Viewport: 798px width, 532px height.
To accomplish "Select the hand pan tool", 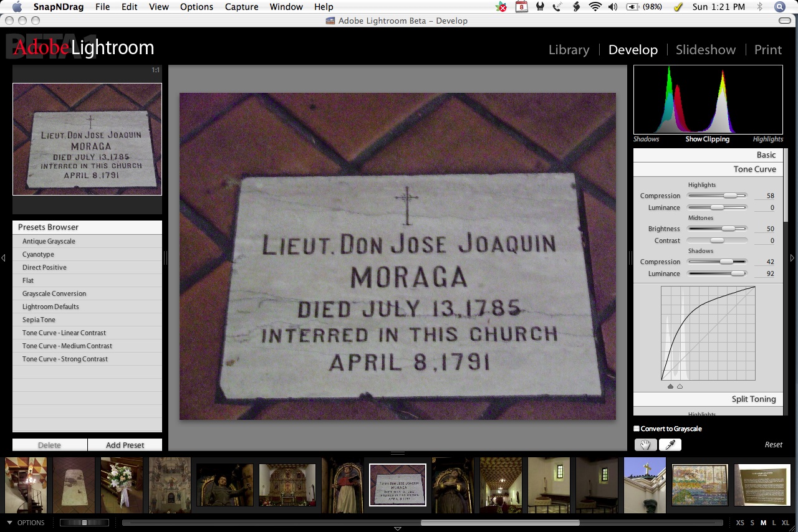I will 646,445.
